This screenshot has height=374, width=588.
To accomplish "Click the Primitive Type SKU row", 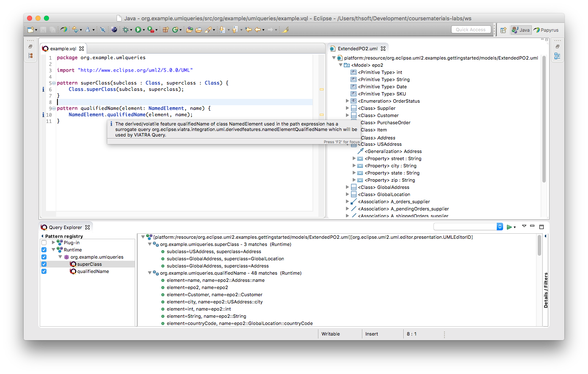I will click(381, 94).
